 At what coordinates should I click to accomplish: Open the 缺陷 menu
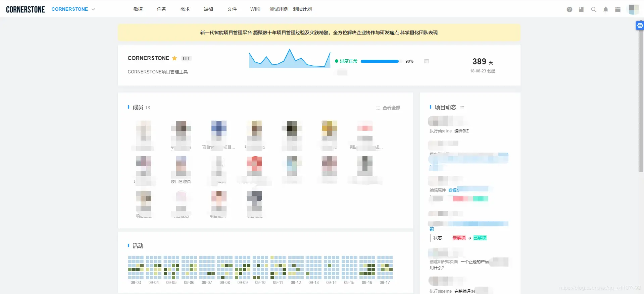(208, 9)
